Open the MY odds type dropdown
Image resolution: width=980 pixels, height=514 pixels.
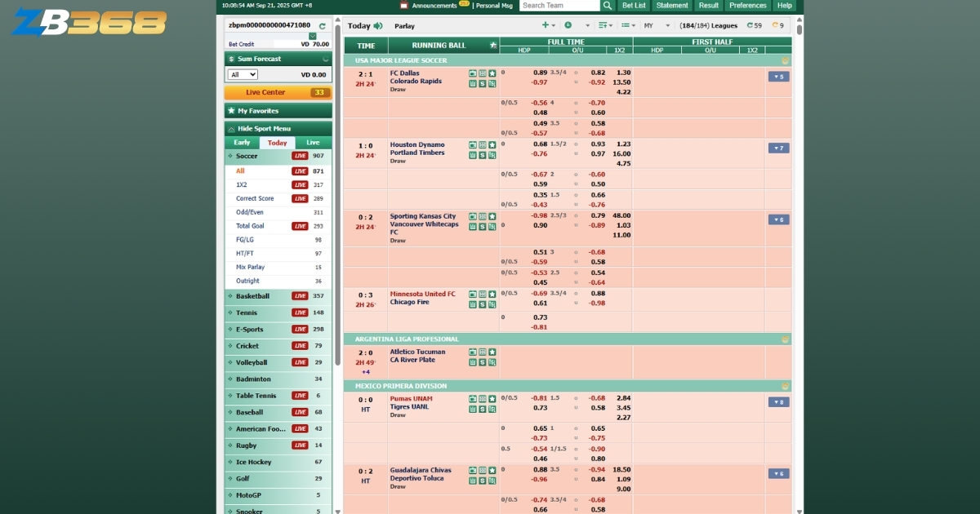(657, 26)
